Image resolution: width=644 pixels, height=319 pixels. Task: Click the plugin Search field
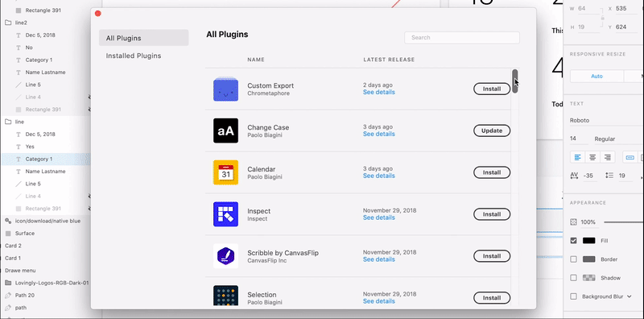click(462, 37)
